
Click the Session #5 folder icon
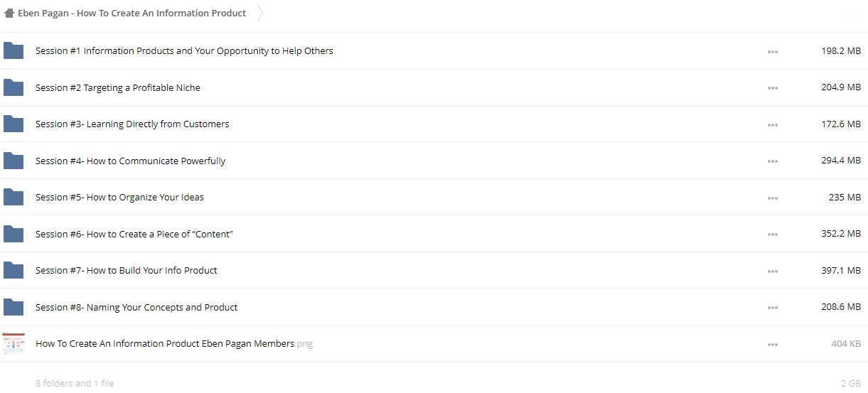coord(14,198)
